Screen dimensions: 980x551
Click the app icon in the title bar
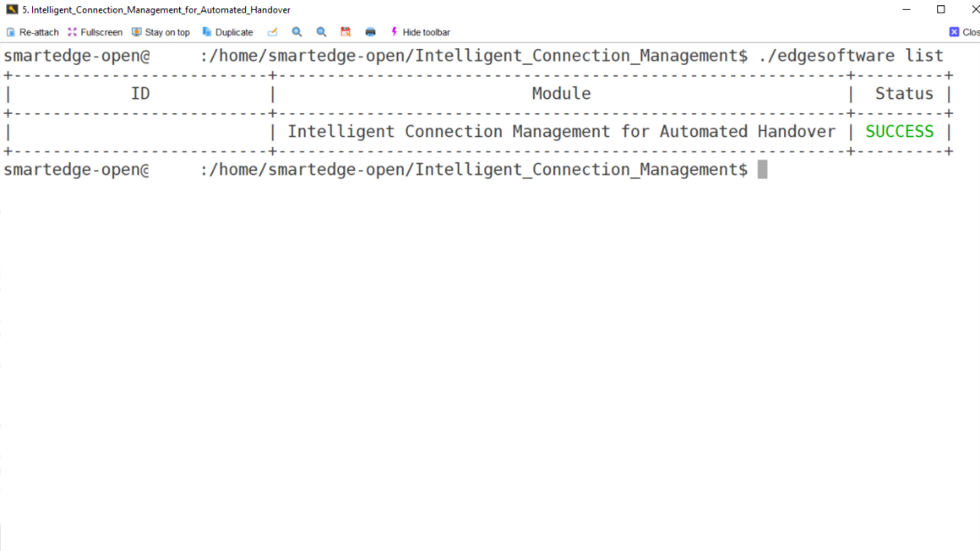(12, 10)
